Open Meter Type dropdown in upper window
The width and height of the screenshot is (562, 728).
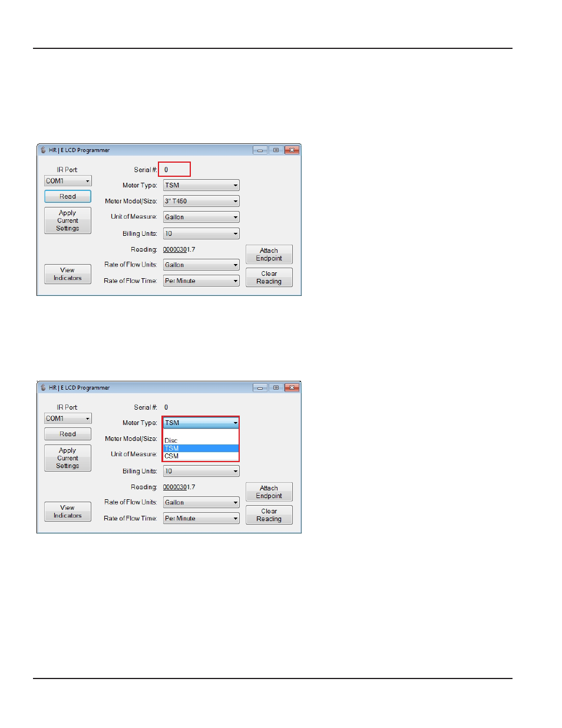pyautogui.click(x=201, y=185)
